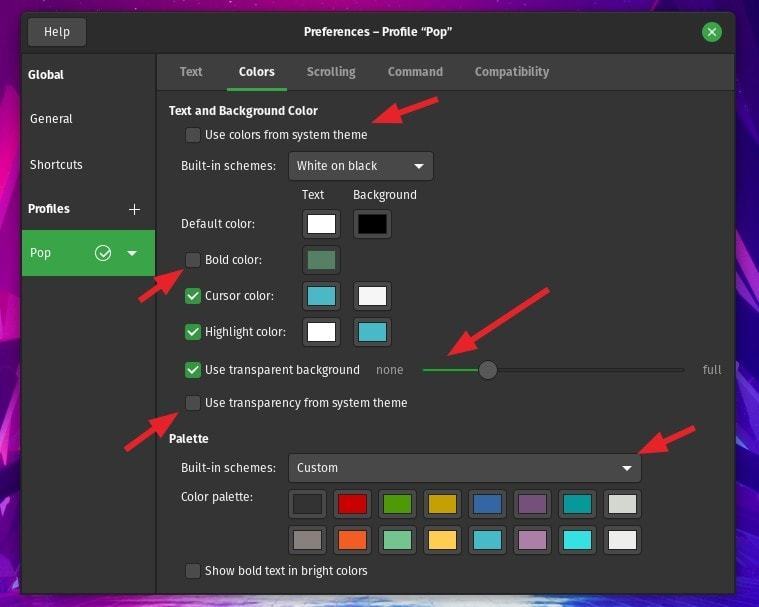Image resolution: width=759 pixels, height=607 pixels.
Task: Switch to the Text tab
Action: pos(191,72)
